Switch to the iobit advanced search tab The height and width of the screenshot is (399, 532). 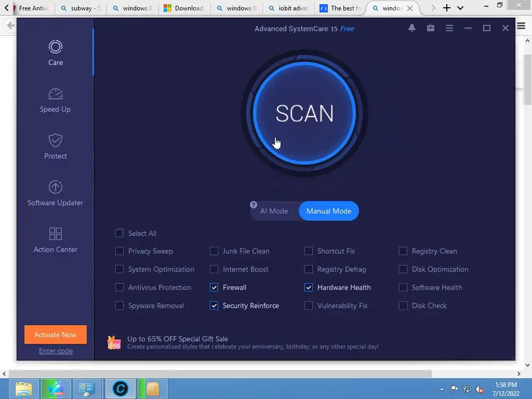[288, 8]
